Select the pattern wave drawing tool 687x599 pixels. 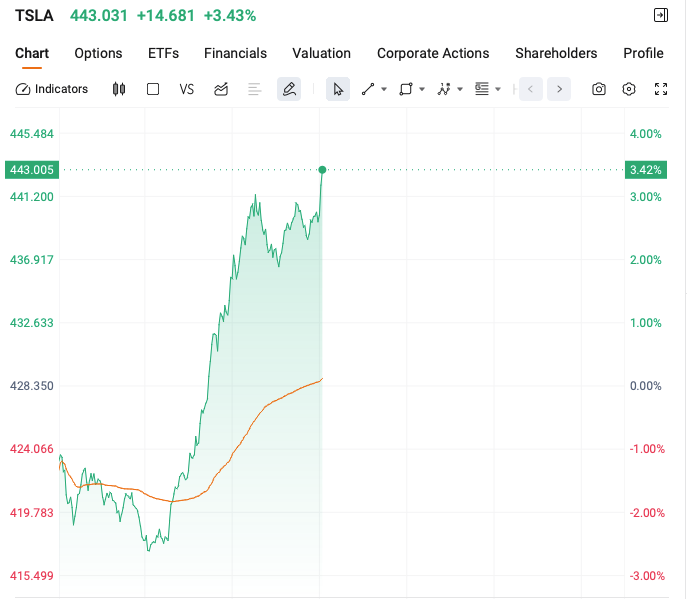[x=444, y=89]
